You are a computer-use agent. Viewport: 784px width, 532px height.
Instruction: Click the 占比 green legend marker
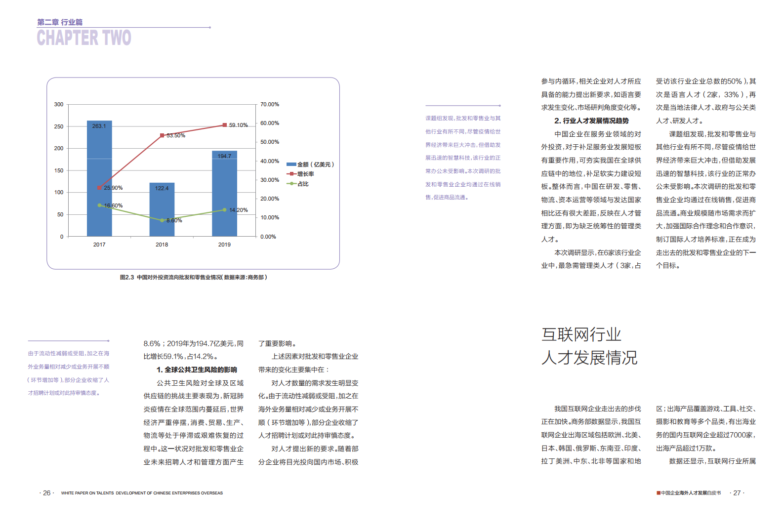tap(291, 184)
